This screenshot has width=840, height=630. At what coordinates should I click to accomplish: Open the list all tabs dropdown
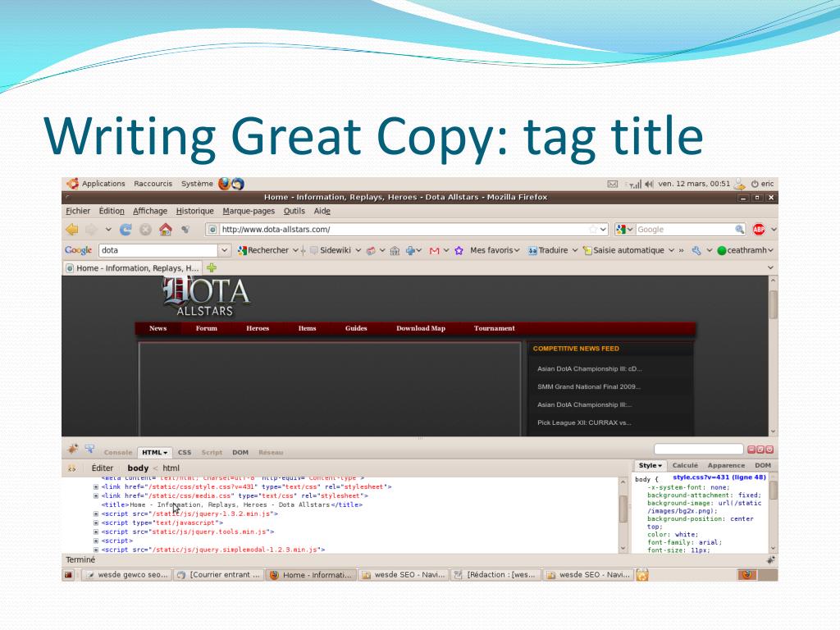click(770, 267)
